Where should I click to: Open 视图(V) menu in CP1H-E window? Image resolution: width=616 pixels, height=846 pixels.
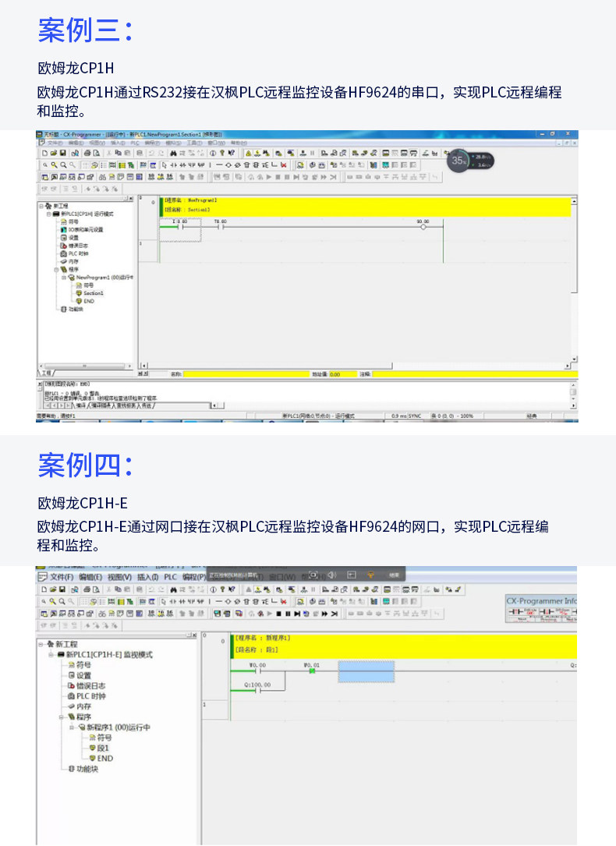coord(120,577)
